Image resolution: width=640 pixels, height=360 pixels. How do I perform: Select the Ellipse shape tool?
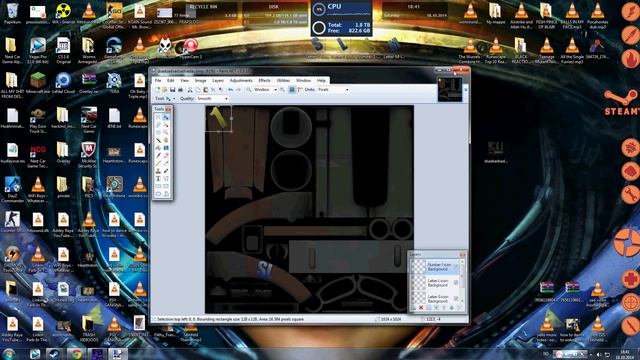coord(158,194)
